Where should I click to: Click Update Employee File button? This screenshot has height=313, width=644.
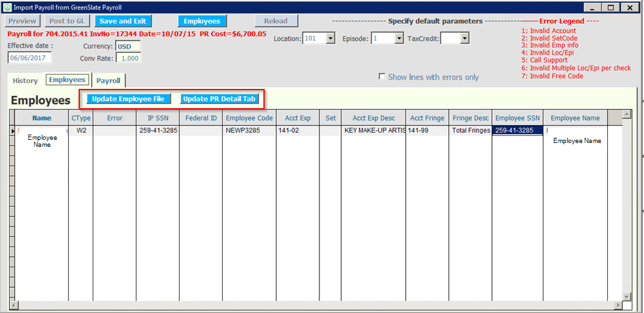coord(128,99)
